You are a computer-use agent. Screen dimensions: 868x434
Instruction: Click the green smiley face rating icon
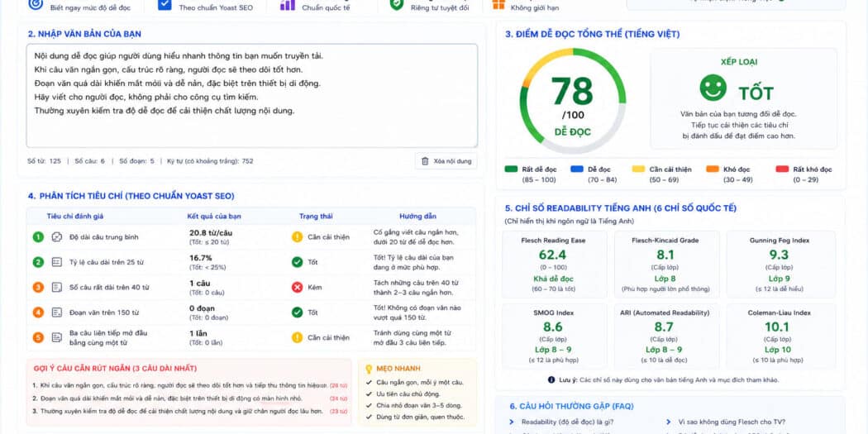pos(713,88)
